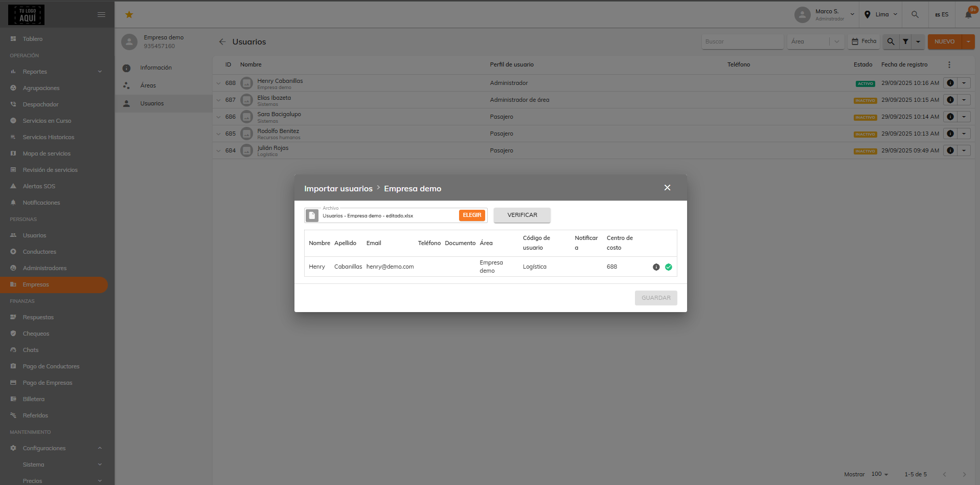This screenshot has height=485, width=980.
Task: Open the Marco S. account dropdown arrow
Action: click(852, 14)
